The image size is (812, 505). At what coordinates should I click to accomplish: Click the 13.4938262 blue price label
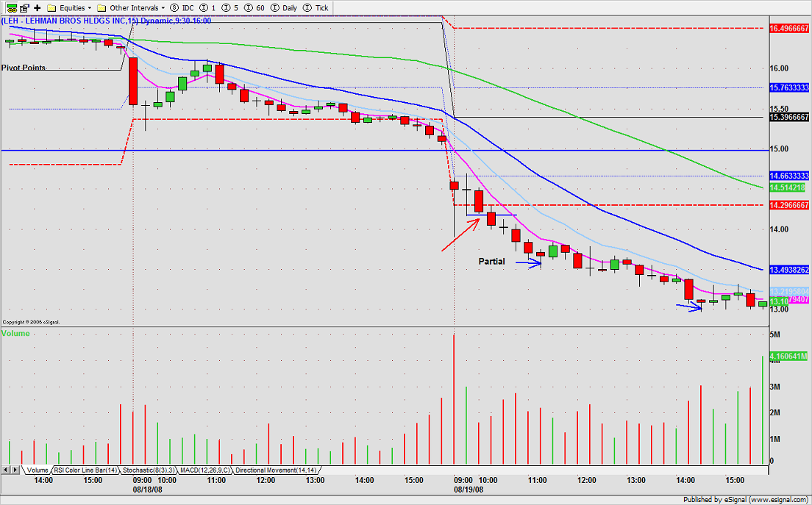tap(789, 270)
